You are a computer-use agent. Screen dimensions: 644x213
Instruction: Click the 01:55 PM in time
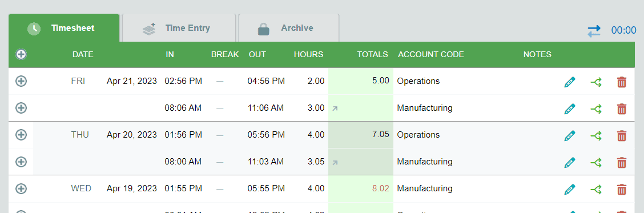(x=183, y=188)
